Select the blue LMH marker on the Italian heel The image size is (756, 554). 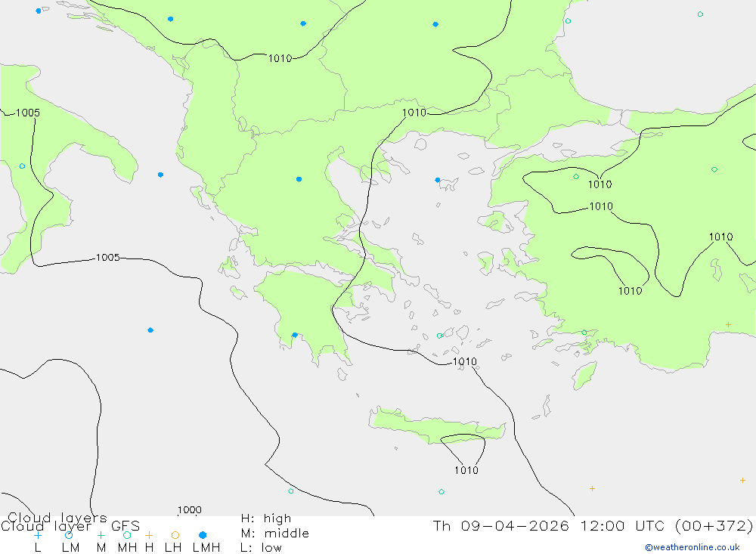[x=160, y=175]
